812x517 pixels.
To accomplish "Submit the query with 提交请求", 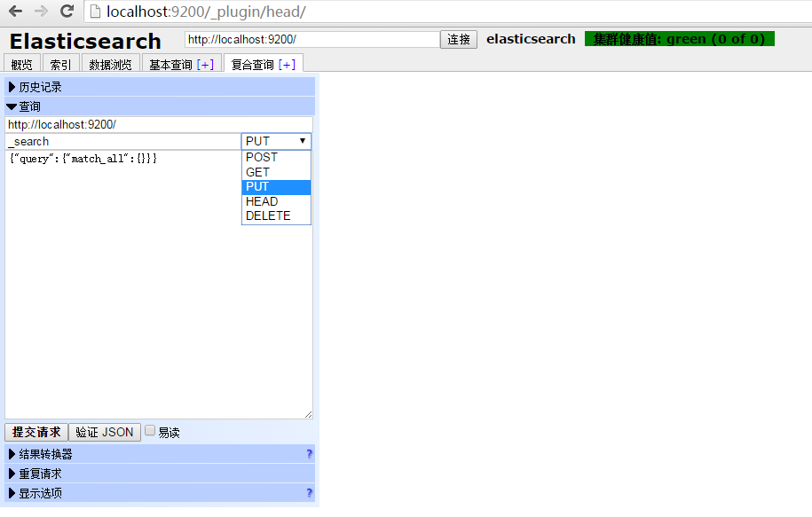I will click(36, 432).
